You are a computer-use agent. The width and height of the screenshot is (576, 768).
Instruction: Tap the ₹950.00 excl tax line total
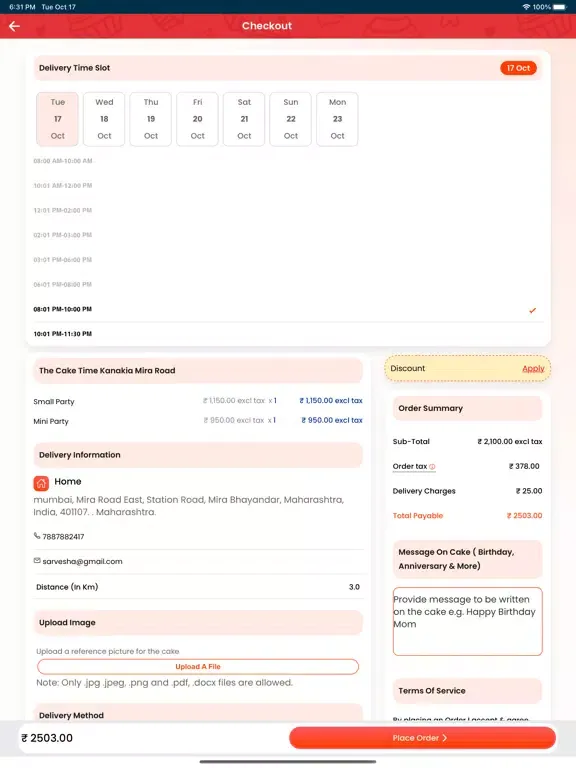click(332, 420)
